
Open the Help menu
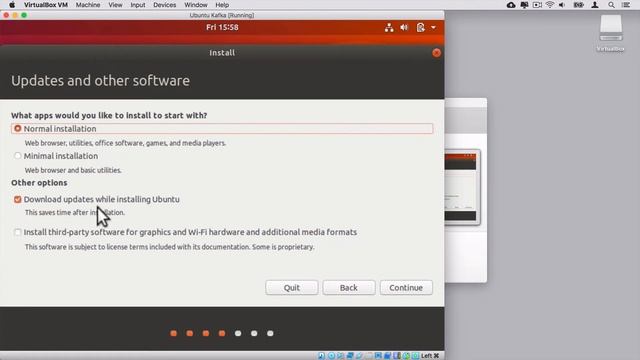coord(222,5)
